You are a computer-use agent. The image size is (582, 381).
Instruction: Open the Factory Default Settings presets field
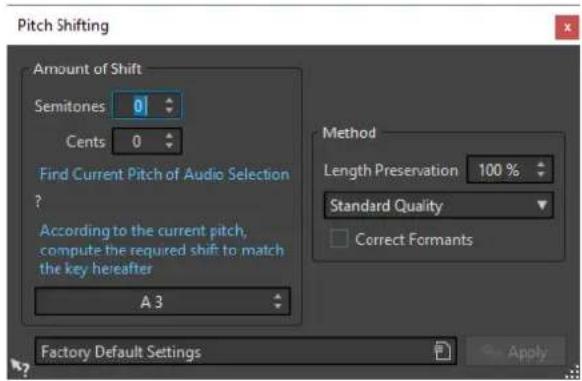[x=245, y=351]
